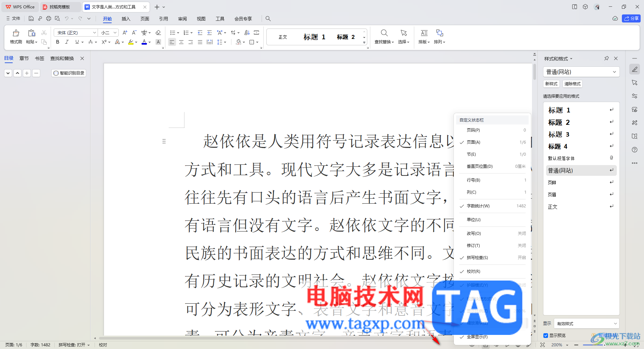Switch to 章节 navigation tab
Screen dimensions: 644x349
(x=24, y=58)
